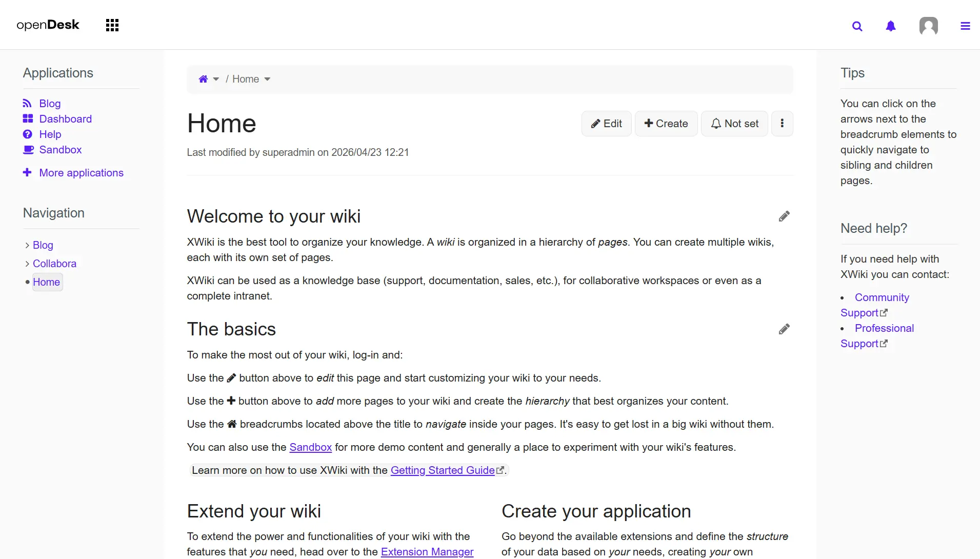
Task: Open the notifications bell icon
Action: click(891, 26)
